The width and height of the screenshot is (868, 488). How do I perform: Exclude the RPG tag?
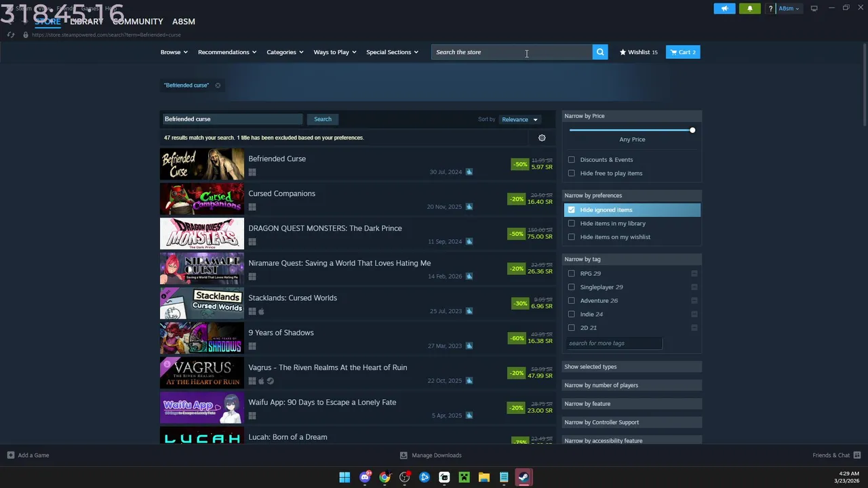[694, 273]
